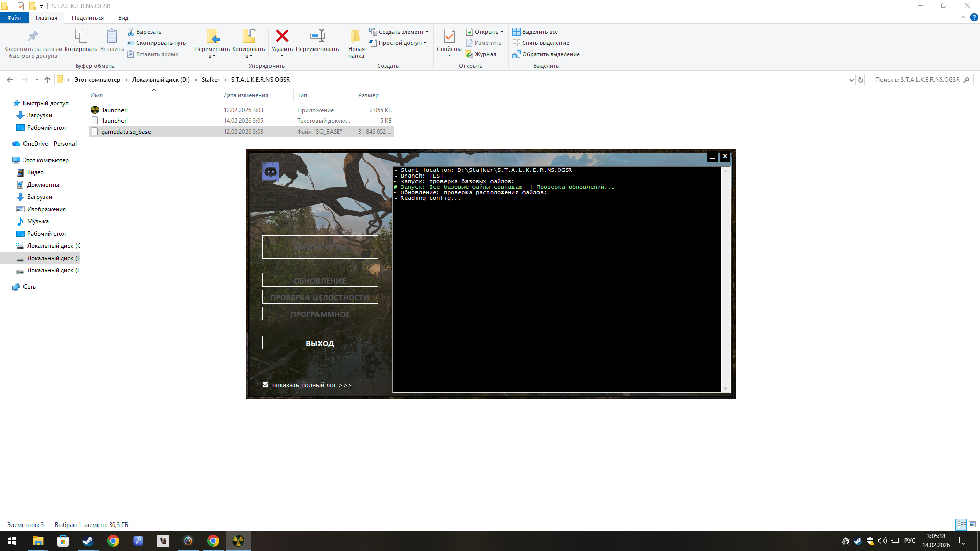
Task: Expand address bar history dropdown arrow
Action: 851,80
